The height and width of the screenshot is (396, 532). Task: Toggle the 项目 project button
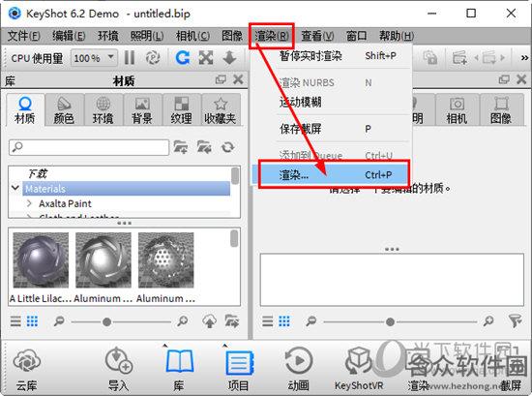pyautogui.click(x=239, y=369)
